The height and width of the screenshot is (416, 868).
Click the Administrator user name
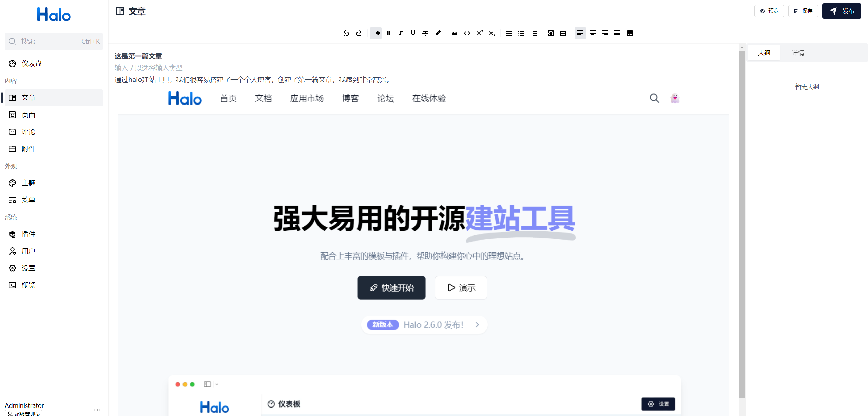(24, 405)
